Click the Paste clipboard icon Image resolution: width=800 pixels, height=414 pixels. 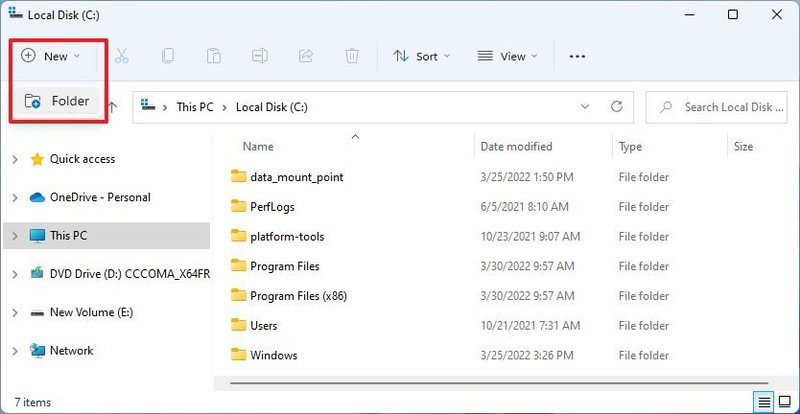[x=214, y=56]
